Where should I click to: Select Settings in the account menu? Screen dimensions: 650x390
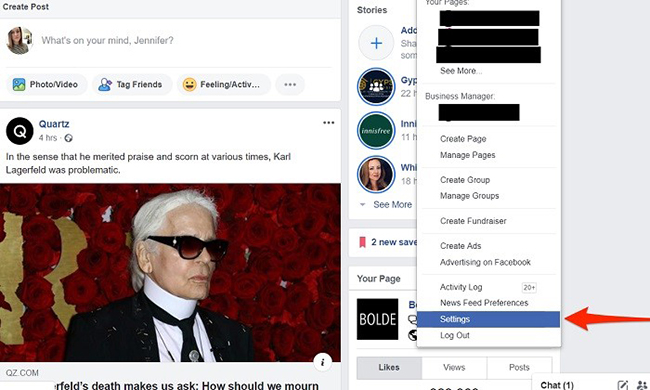(x=488, y=319)
